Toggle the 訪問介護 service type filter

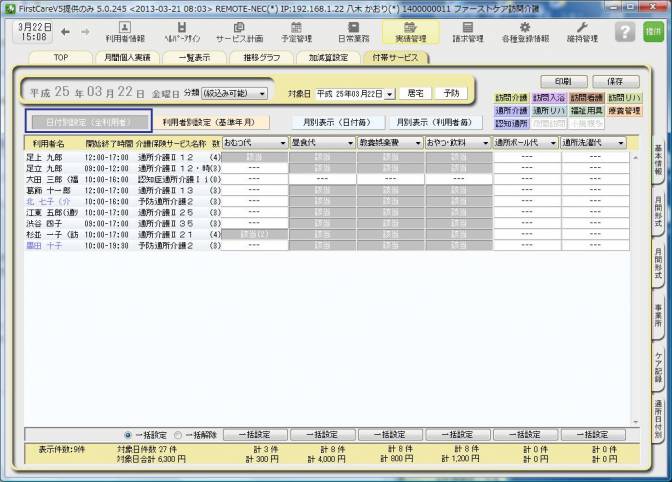(511, 98)
